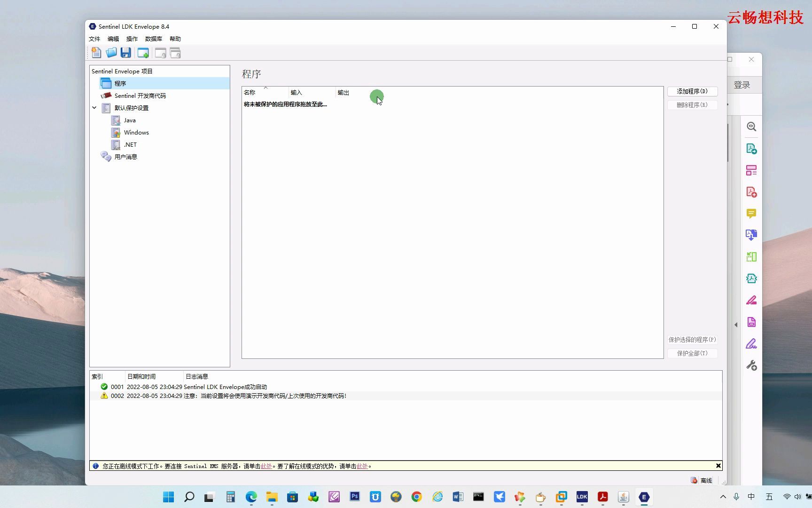Click the green export PDF icon in background sidebar
Screen dimensions: 812x508
[x=751, y=149]
